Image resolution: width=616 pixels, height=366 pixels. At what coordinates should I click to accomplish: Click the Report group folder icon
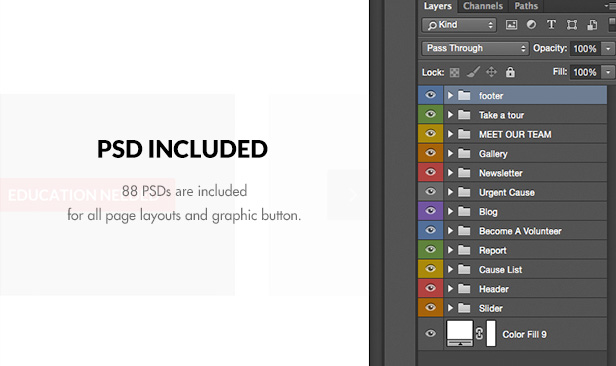(x=464, y=250)
